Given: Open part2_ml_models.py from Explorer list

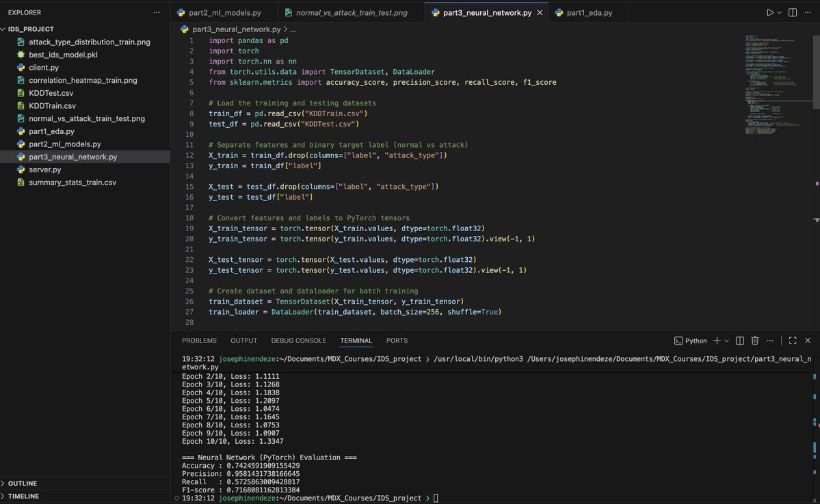Looking at the screenshot, I should [x=65, y=144].
